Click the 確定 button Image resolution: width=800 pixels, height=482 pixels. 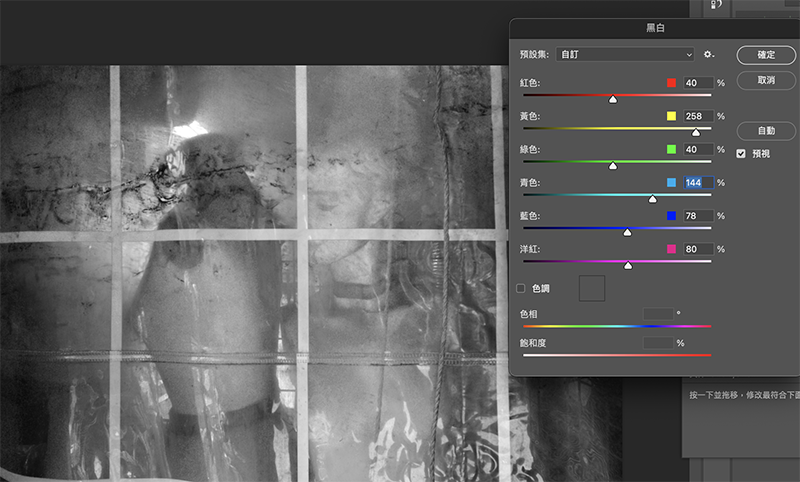point(765,54)
